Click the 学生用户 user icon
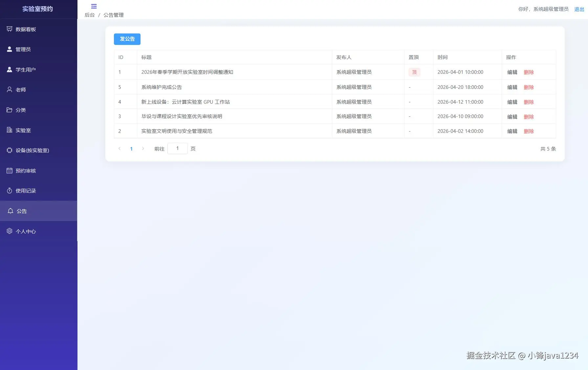Image resolution: width=588 pixels, height=370 pixels. click(x=10, y=70)
